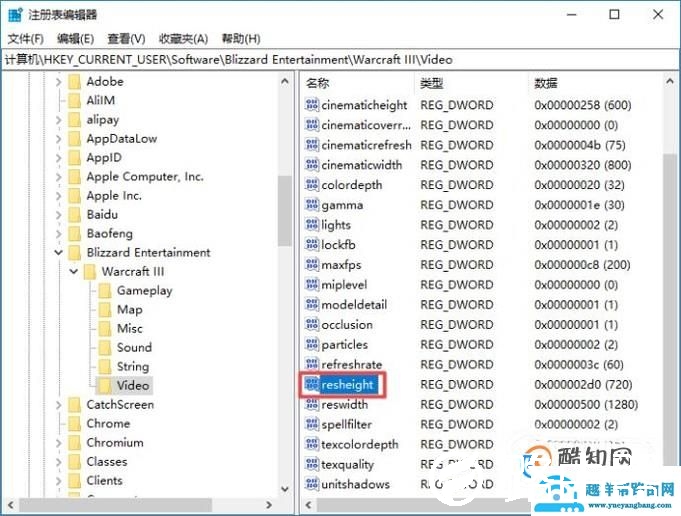
Task: Click the Adobe folder icon
Action: click(75, 82)
